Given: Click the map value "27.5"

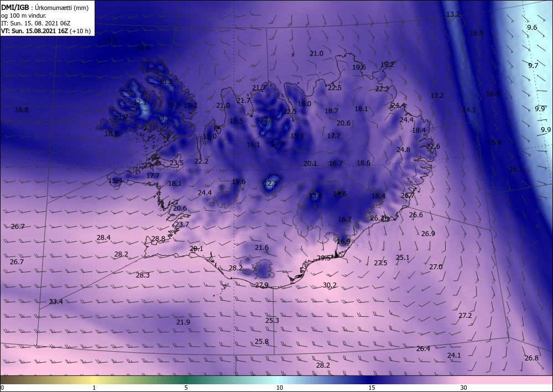Looking at the screenshot, I should point(380,263).
